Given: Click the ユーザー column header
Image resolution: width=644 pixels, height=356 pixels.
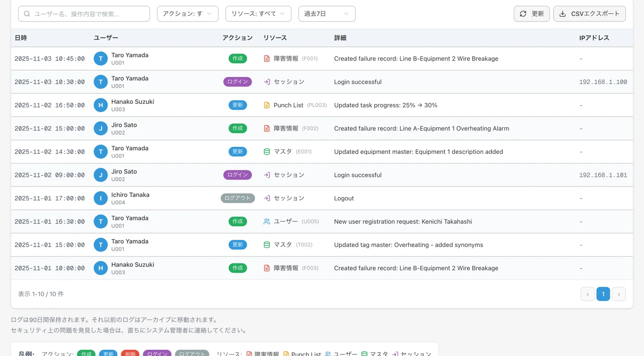Looking at the screenshot, I should (106, 38).
